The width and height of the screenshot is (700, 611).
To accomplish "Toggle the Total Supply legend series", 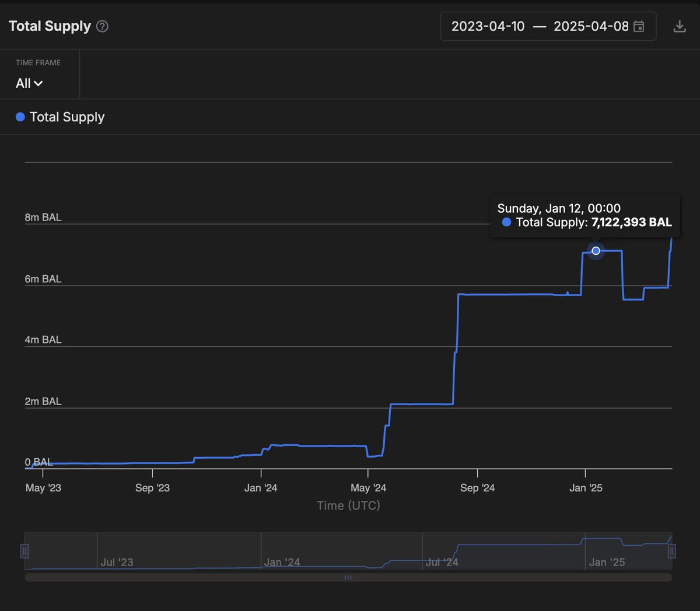I will [x=60, y=117].
